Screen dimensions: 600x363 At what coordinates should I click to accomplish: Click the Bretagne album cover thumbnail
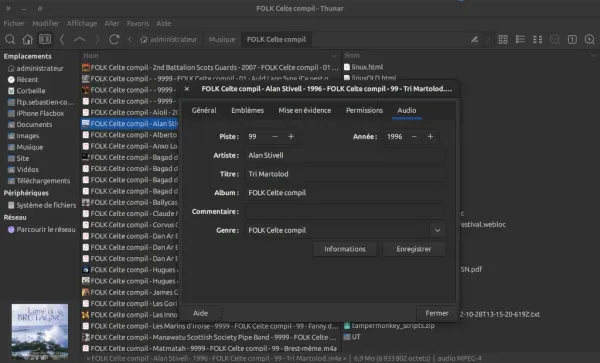(x=40, y=331)
